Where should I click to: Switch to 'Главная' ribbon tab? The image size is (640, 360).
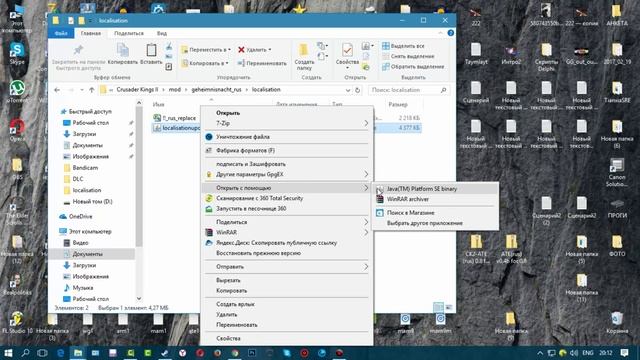coord(91,33)
